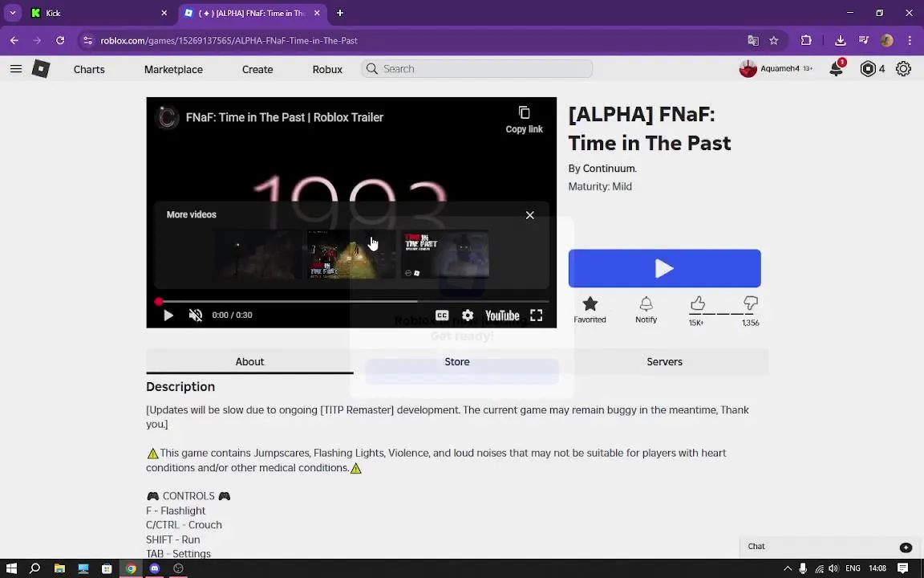Close the Kick browser tab
The image size is (924, 578).
coord(164,13)
